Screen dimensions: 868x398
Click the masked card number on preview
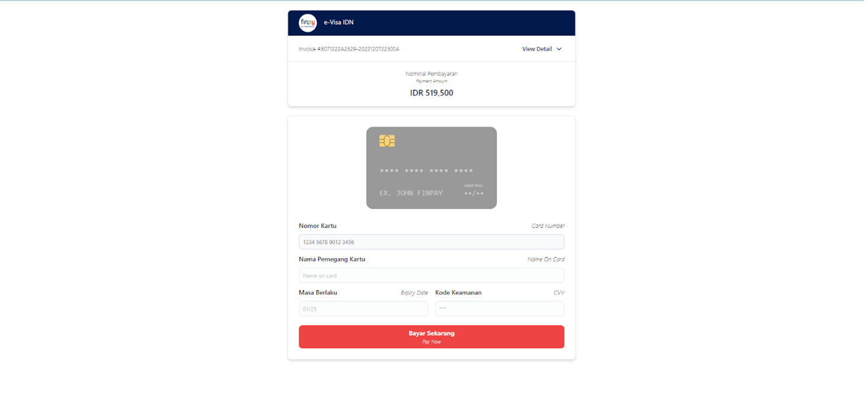pos(426,171)
